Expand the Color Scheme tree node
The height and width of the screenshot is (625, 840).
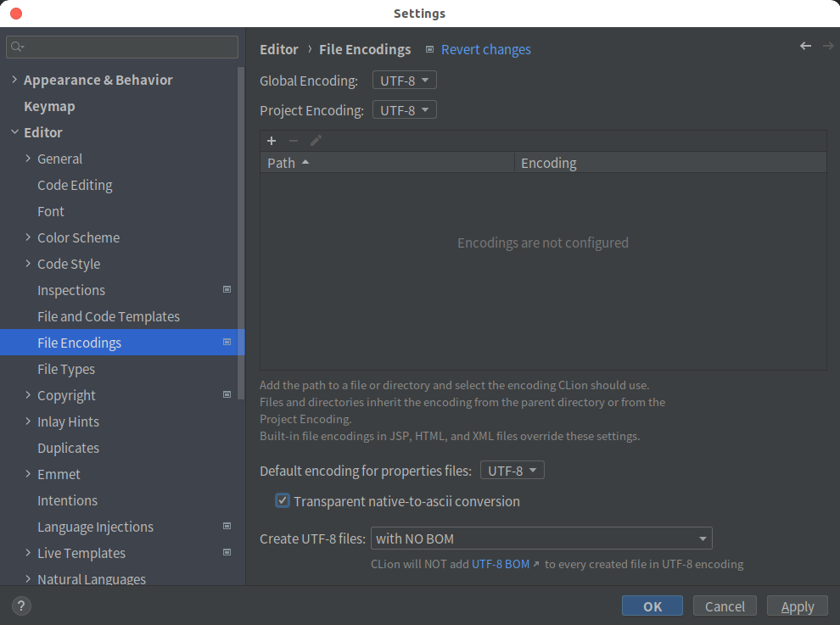pos(28,237)
